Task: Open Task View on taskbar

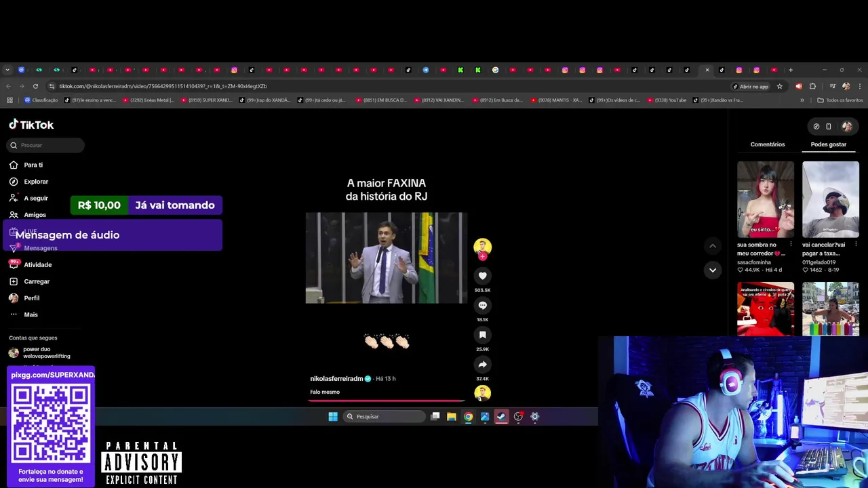Action: tap(435, 417)
